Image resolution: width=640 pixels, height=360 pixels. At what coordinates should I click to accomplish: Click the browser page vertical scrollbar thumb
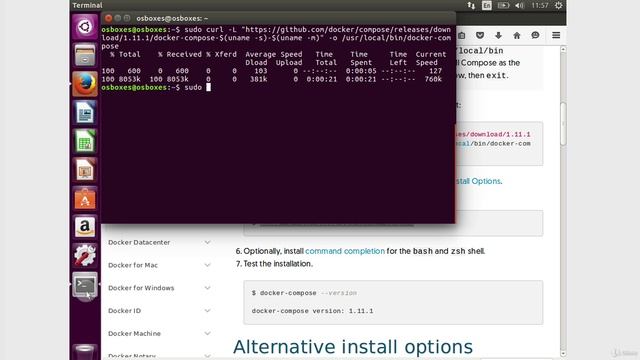tap(563, 124)
